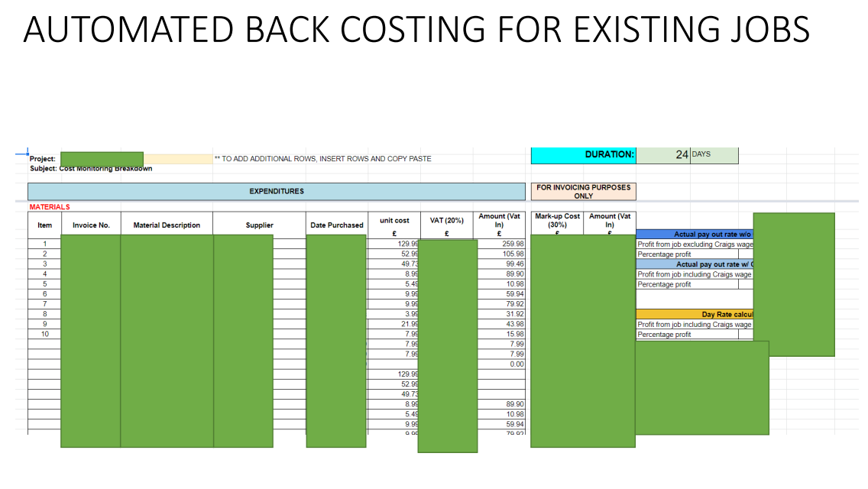Image resolution: width=868 pixels, height=489 pixels.
Task: Click item number 10 cell
Action: click(x=45, y=334)
